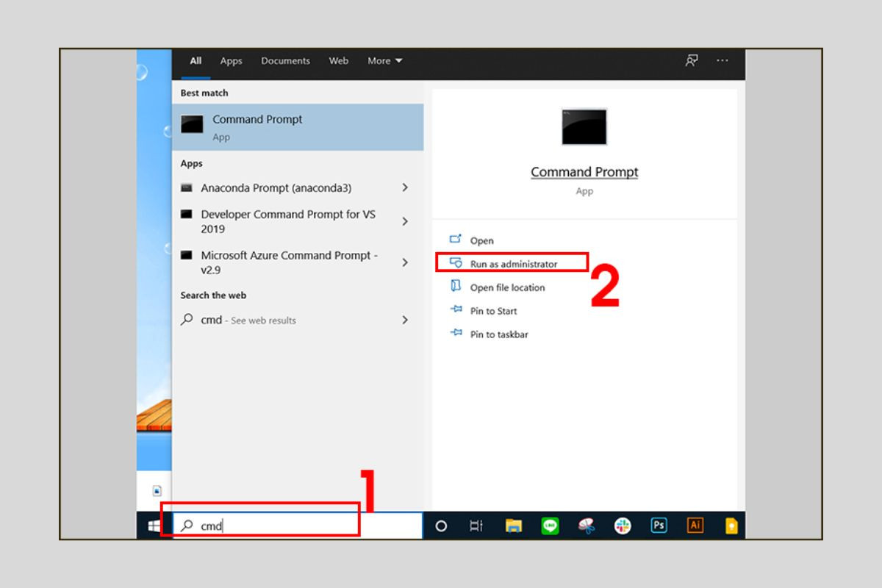Launch Photoshop from the taskbar

coord(659,526)
